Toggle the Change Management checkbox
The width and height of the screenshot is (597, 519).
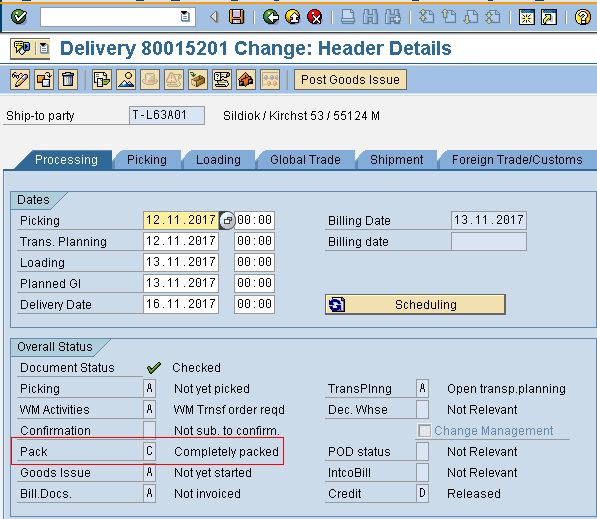click(425, 431)
